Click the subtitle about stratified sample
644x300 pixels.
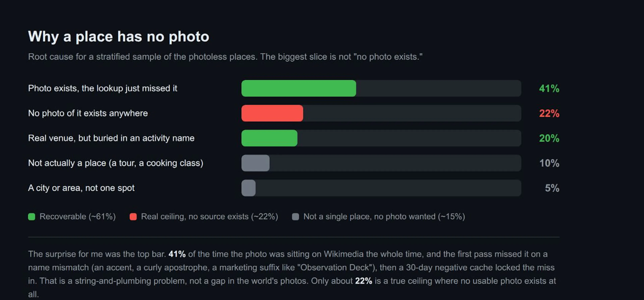coord(225,57)
